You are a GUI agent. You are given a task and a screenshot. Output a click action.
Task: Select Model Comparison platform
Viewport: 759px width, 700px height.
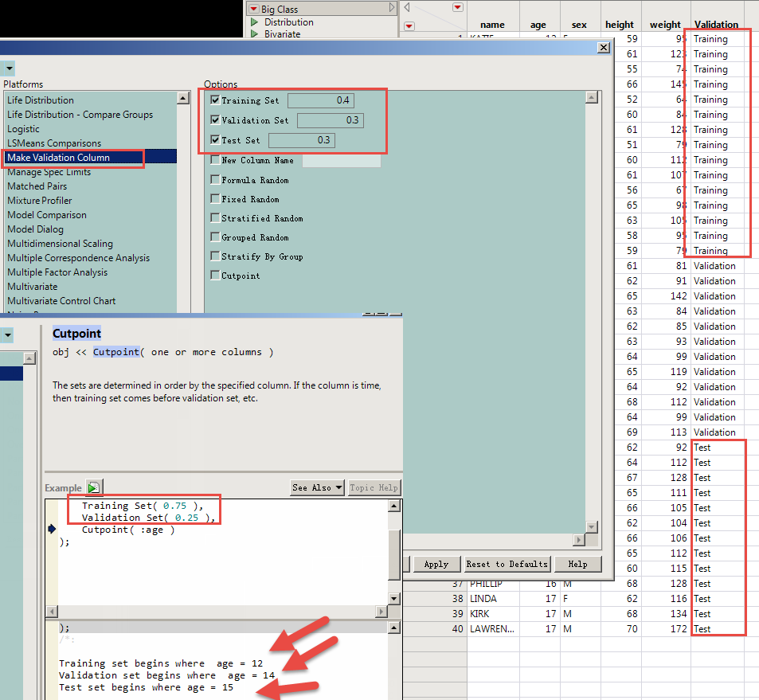point(47,215)
